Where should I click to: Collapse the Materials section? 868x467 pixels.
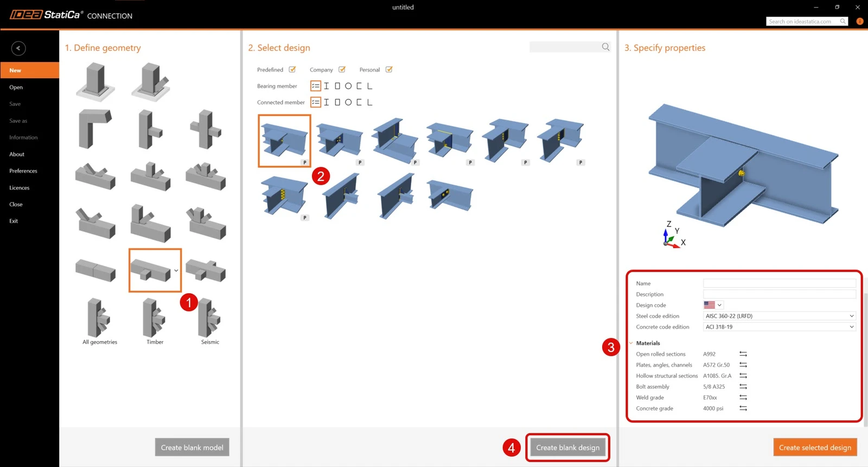coord(631,343)
